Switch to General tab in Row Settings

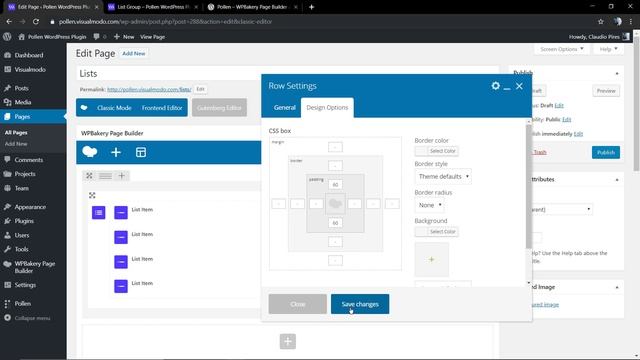click(x=284, y=107)
